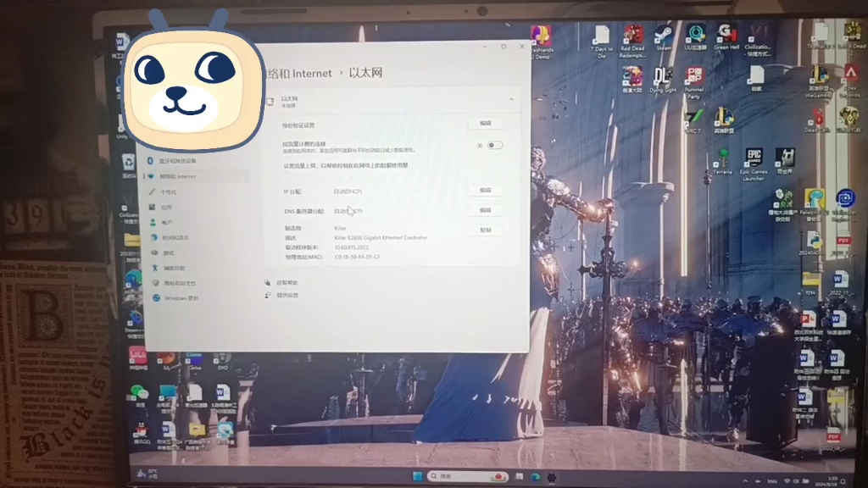This screenshot has width=868, height=488.
Task: Open Microsoft Edge from the taskbar
Action: 536,476
